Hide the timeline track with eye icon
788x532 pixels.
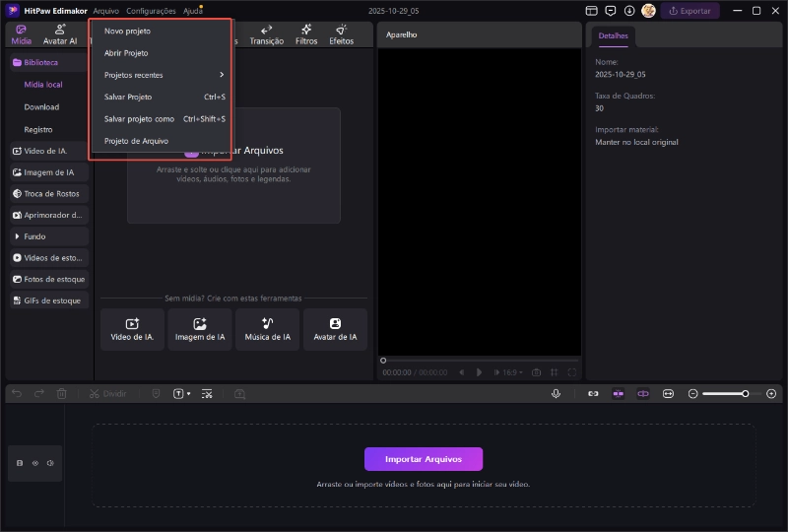tap(35, 462)
